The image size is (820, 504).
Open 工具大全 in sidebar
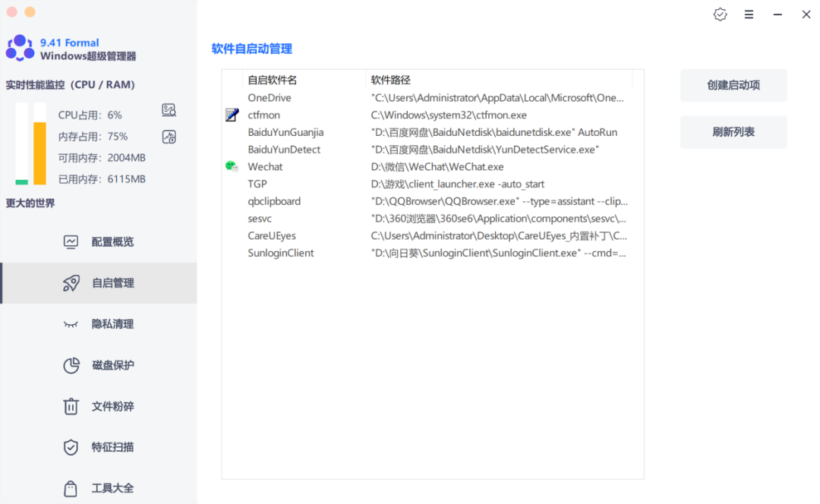coord(99,488)
